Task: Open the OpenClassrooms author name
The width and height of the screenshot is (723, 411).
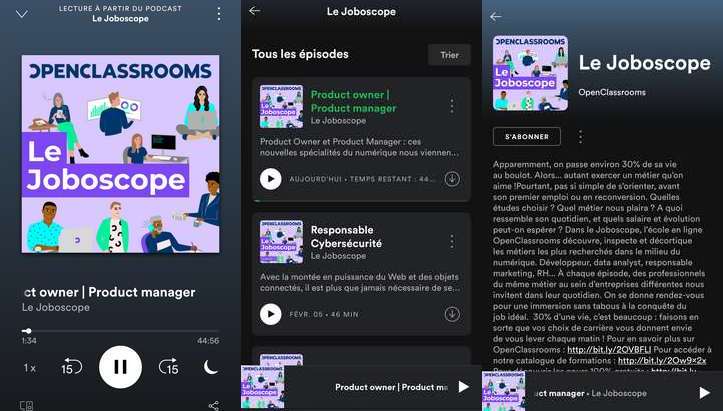Action: (612, 92)
